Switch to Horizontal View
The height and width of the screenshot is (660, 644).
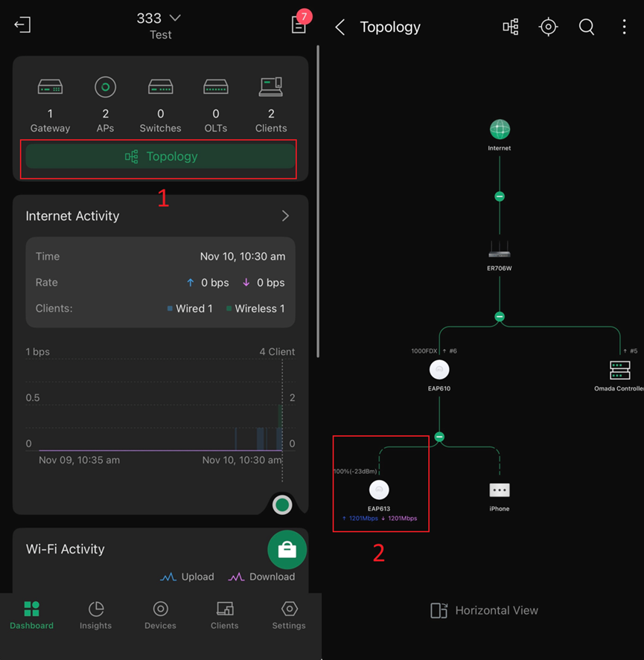pos(484,610)
